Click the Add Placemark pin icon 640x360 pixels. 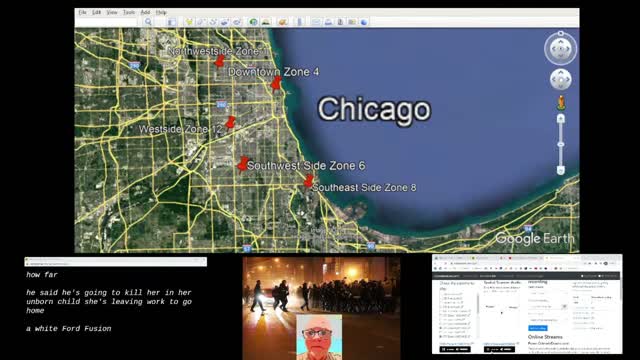[189, 22]
